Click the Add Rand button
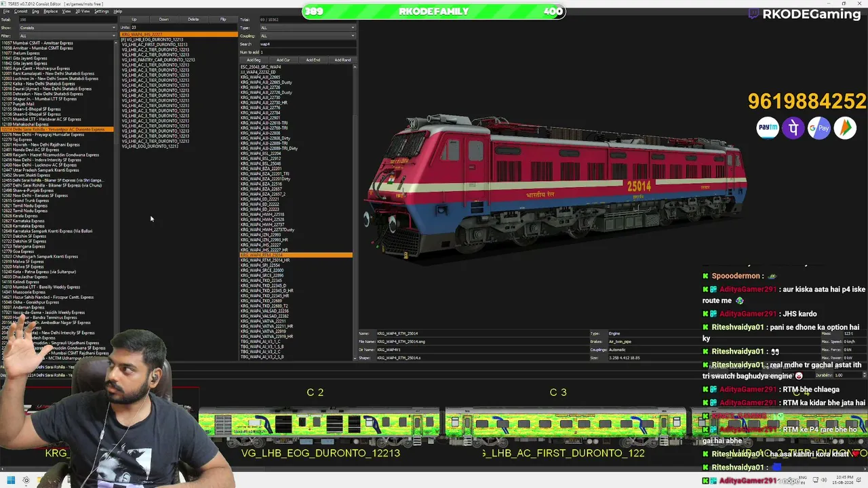This screenshot has width=868, height=488. pyautogui.click(x=343, y=60)
